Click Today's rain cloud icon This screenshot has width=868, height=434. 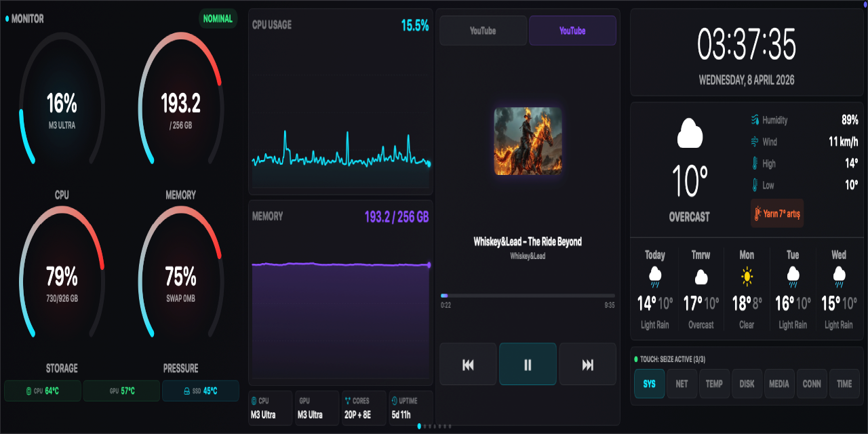tap(655, 276)
